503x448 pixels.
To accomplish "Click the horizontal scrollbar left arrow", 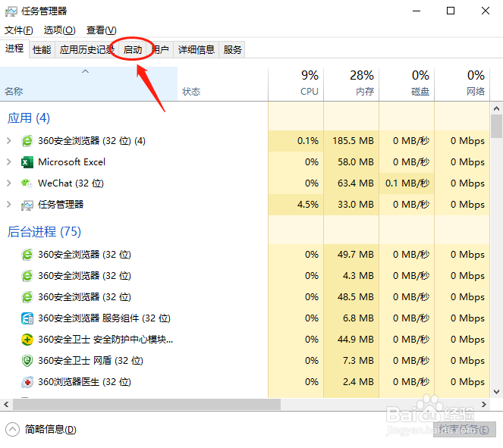I will (x=6, y=405).
